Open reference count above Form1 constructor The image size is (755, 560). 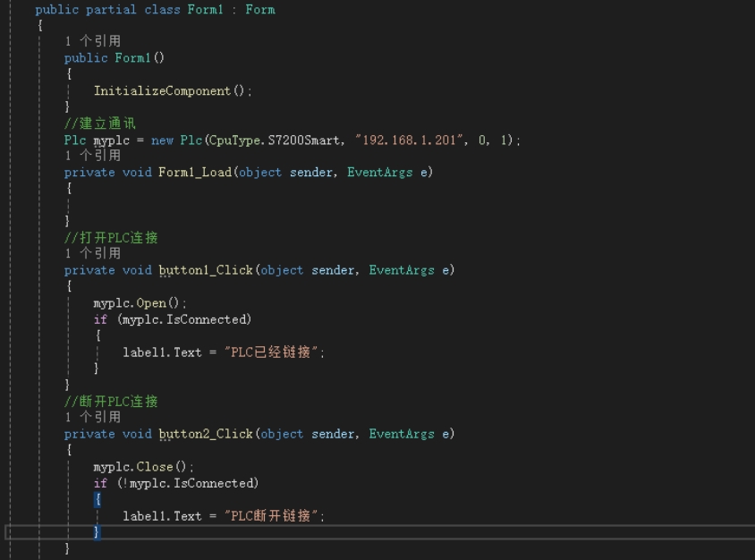pyautogui.click(x=92, y=41)
